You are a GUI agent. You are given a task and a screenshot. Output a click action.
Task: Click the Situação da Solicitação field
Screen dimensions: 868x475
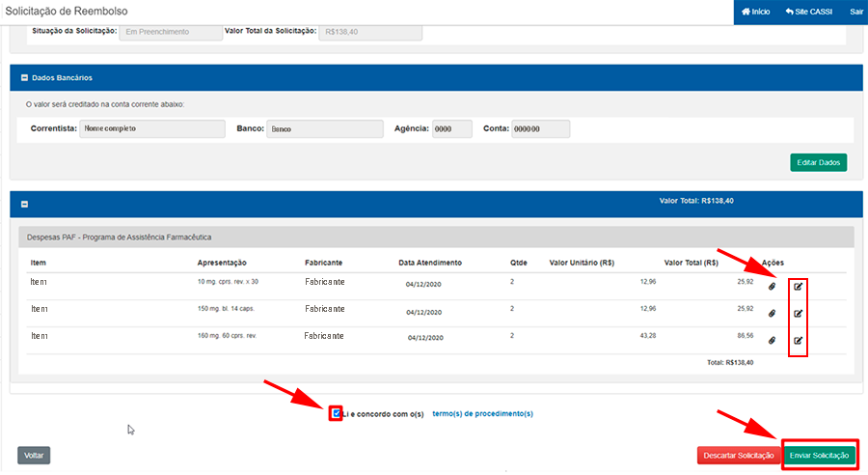coord(171,32)
